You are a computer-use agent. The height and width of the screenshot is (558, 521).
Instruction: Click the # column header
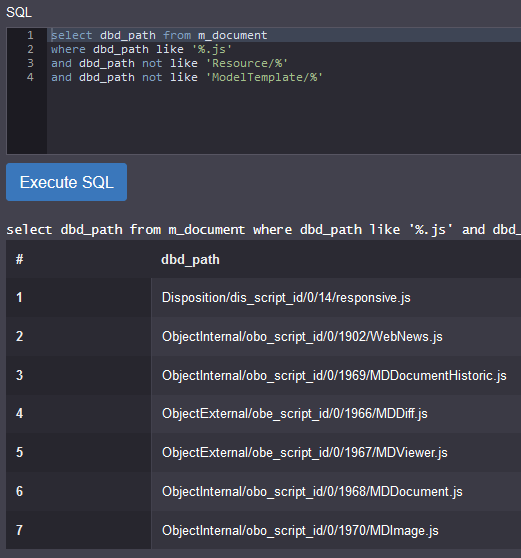[20, 259]
